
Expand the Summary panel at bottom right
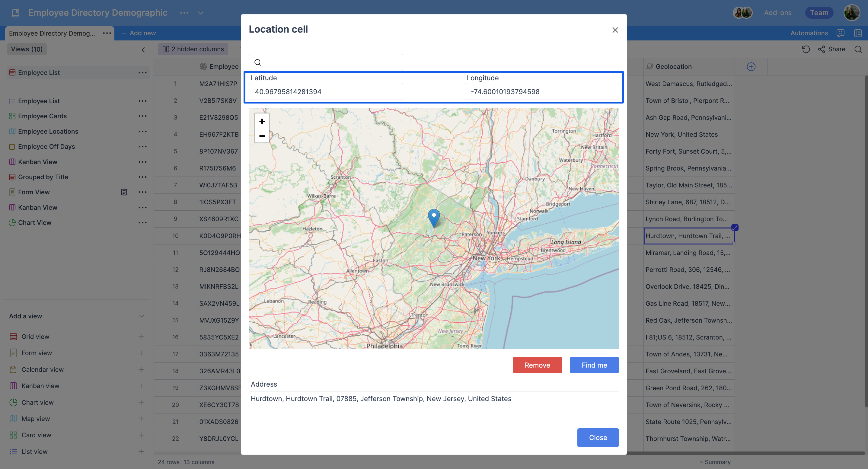click(x=715, y=462)
